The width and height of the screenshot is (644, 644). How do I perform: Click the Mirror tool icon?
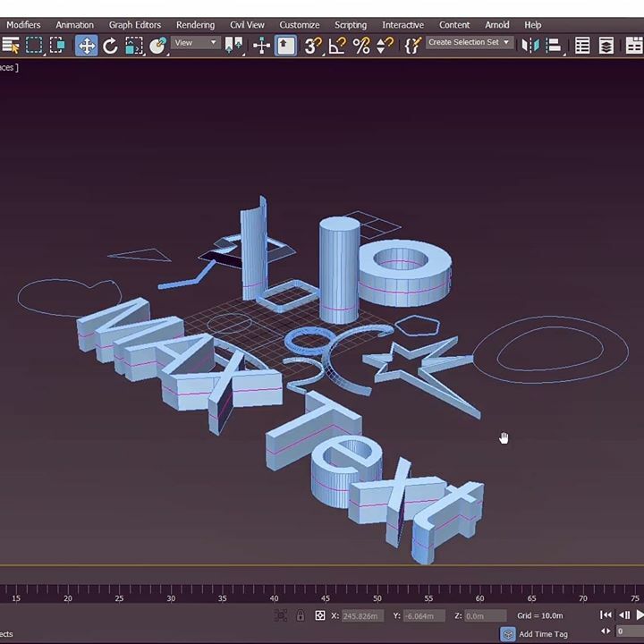click(530, 46)
